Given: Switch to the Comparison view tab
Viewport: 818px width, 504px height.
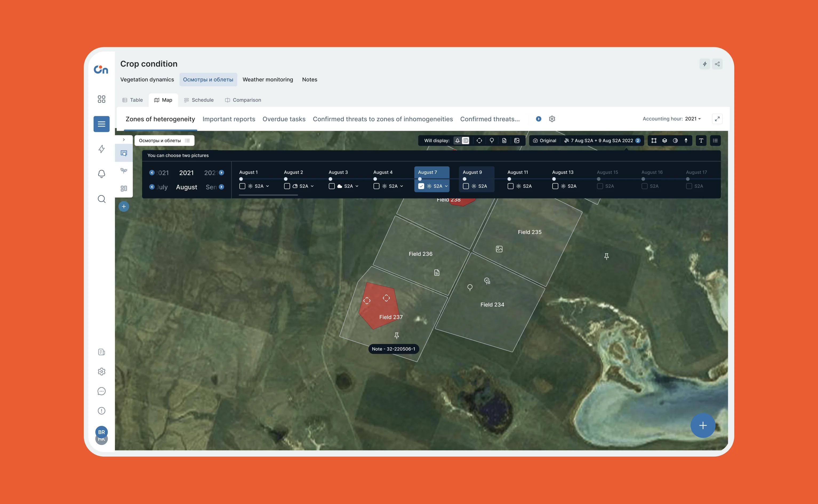Looking at the screenshot, I should pos(243,100).
